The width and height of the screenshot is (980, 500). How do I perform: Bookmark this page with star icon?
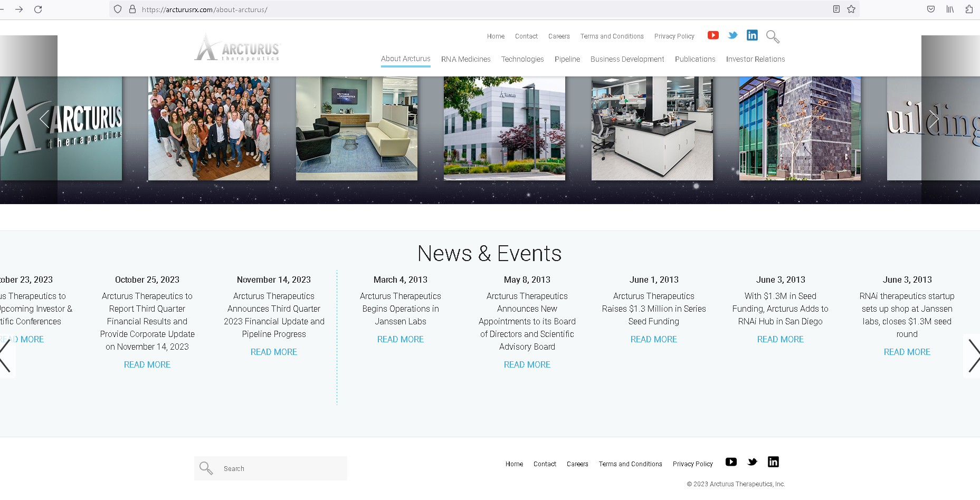(851, 9)
